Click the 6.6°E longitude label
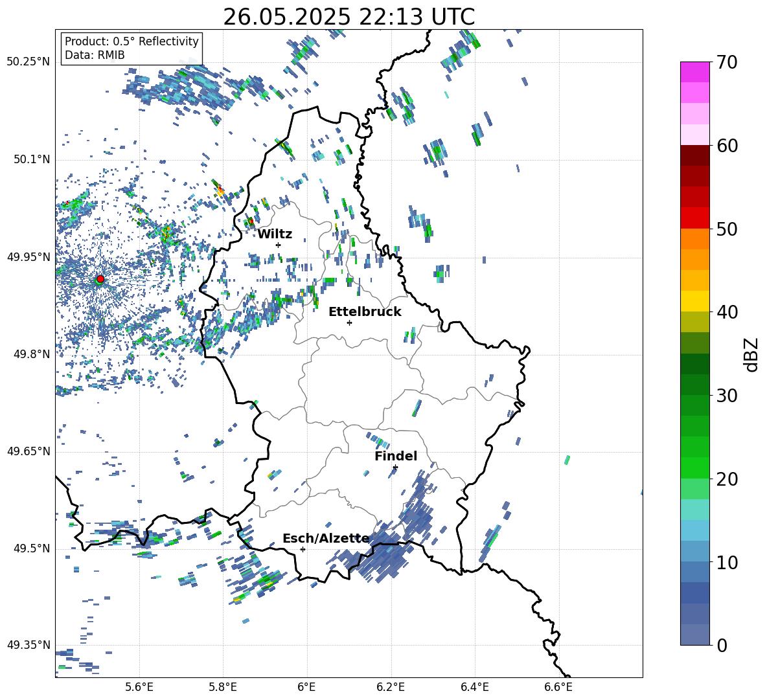The width and height of the screenshot is (767, 700). coord(558,687)
